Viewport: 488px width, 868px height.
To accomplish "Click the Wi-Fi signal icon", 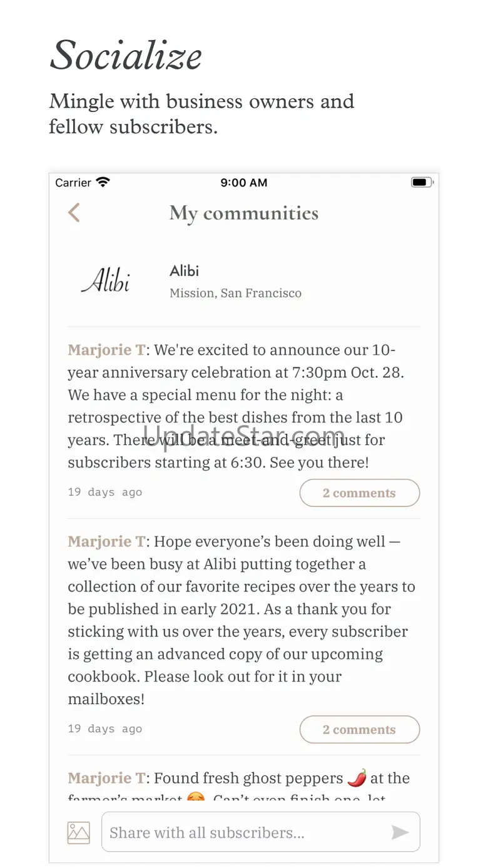I will (x=103, y=182).
